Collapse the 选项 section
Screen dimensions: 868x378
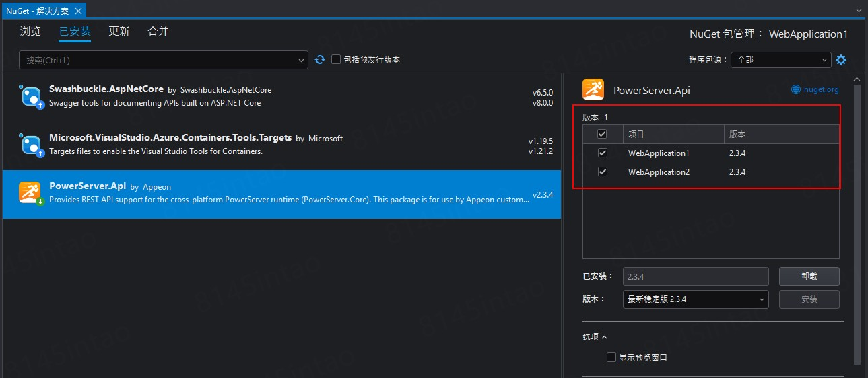point(595,337)
